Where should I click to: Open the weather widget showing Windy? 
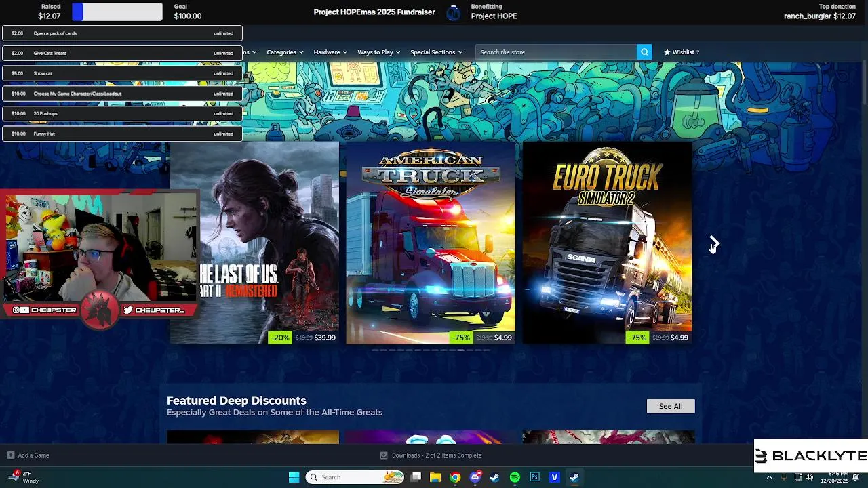coord(23,477)
